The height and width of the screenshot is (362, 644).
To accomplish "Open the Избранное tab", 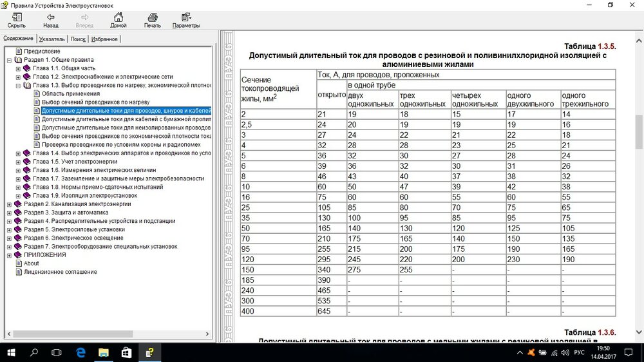I will 104,39.
